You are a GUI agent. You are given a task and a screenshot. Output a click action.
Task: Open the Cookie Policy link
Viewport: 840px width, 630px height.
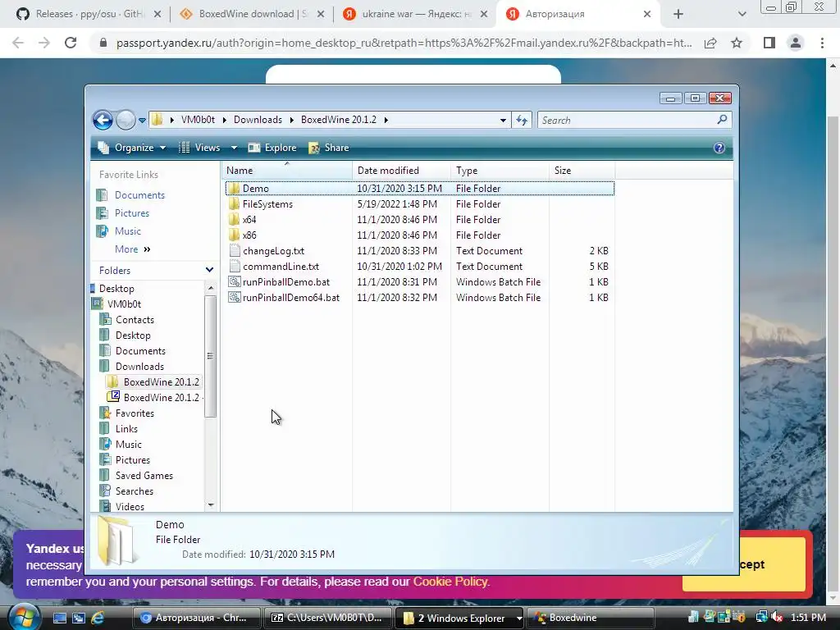click(450, 582)
